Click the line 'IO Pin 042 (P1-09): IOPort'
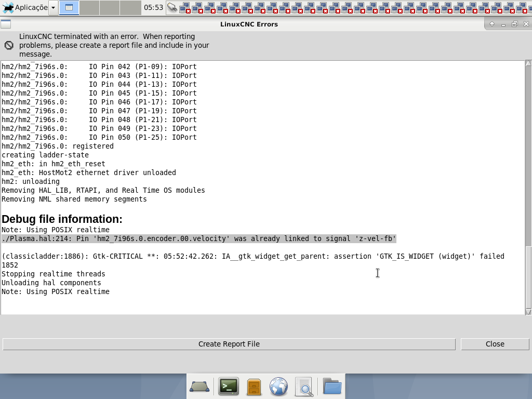This screenshot has width=532, height=399. (x=99, y=66)
